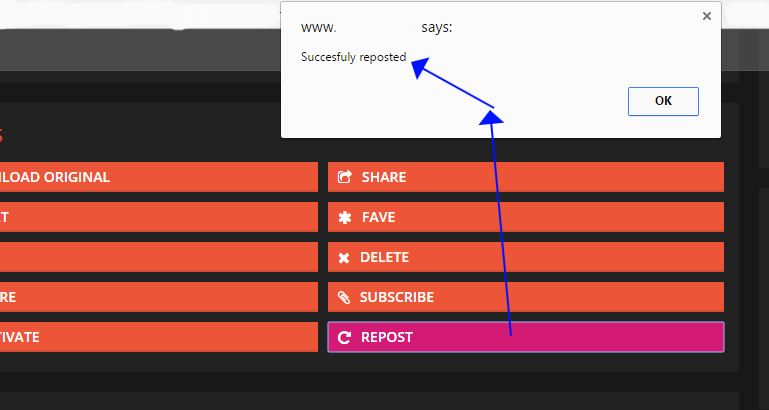Click the FAVE button
Screen dimensions: 769x410
point(526,217)
